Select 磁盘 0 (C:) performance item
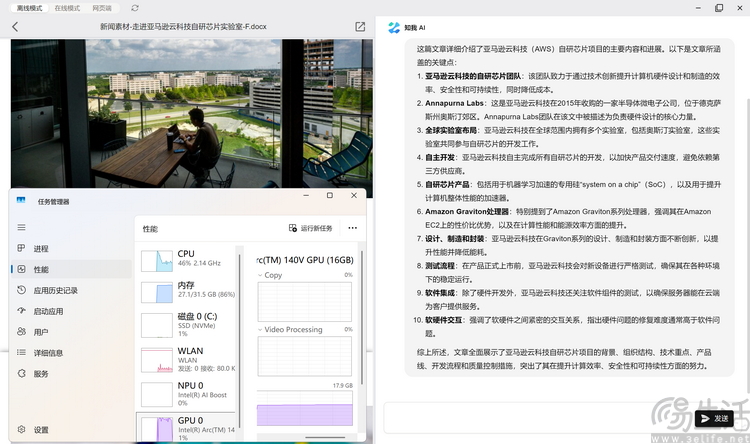Screen dimensions: 750x444 click(x=188, y=325)
